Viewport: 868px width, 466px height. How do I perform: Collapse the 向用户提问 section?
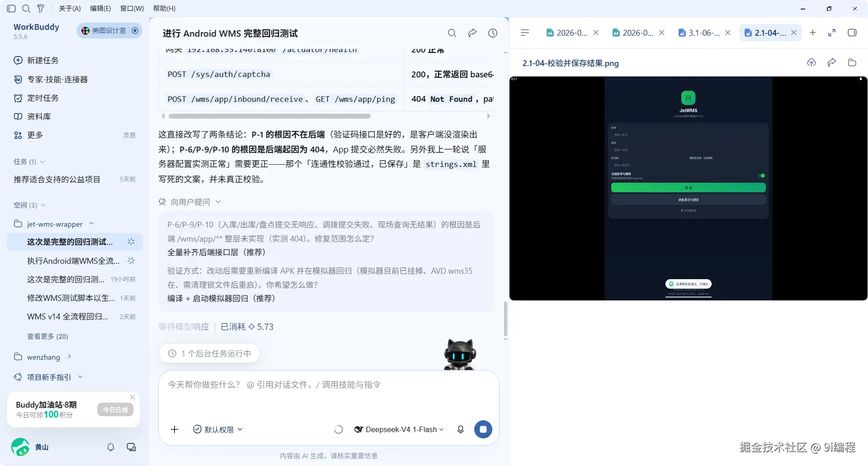pos(218,202)
